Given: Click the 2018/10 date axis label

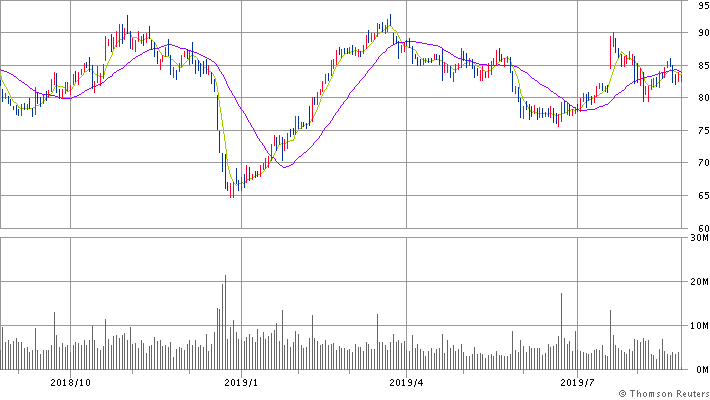Looking at the screenshot, I should pyautogui.click(x=70, y=383).
